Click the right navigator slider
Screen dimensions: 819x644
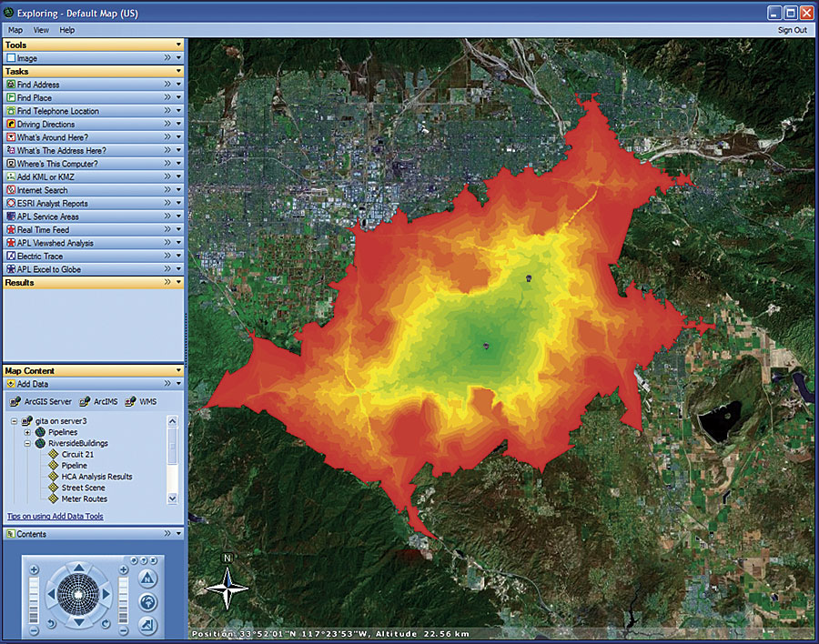(123, 600)
